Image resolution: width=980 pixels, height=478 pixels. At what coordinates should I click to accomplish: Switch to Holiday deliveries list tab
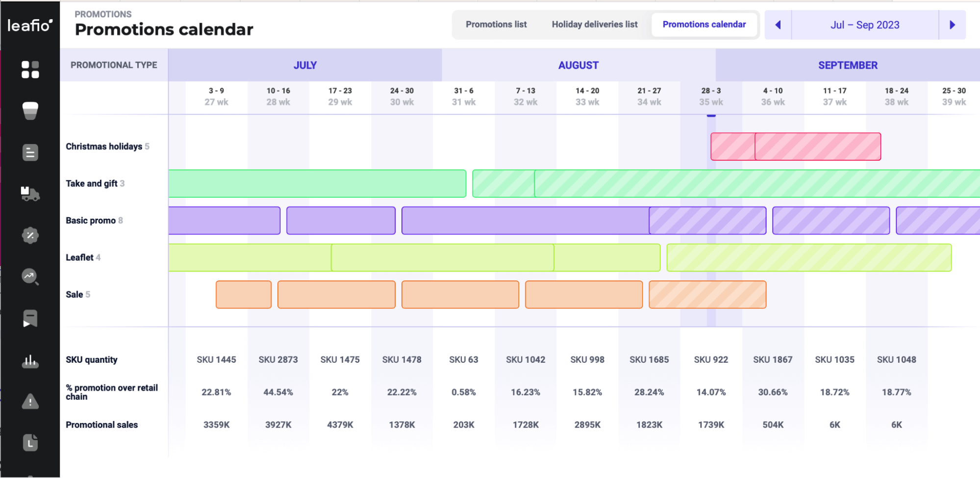pos(595,25)
